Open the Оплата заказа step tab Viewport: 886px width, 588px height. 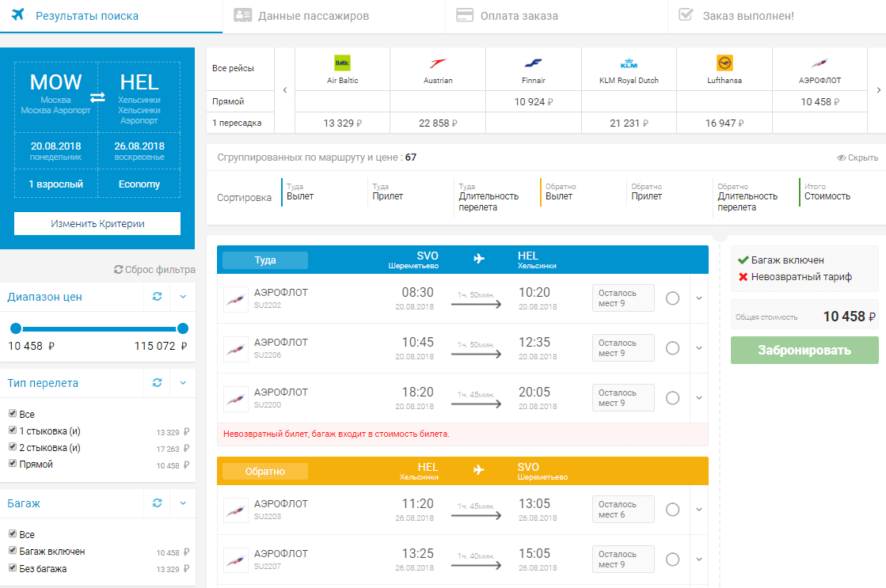point(557,17)
